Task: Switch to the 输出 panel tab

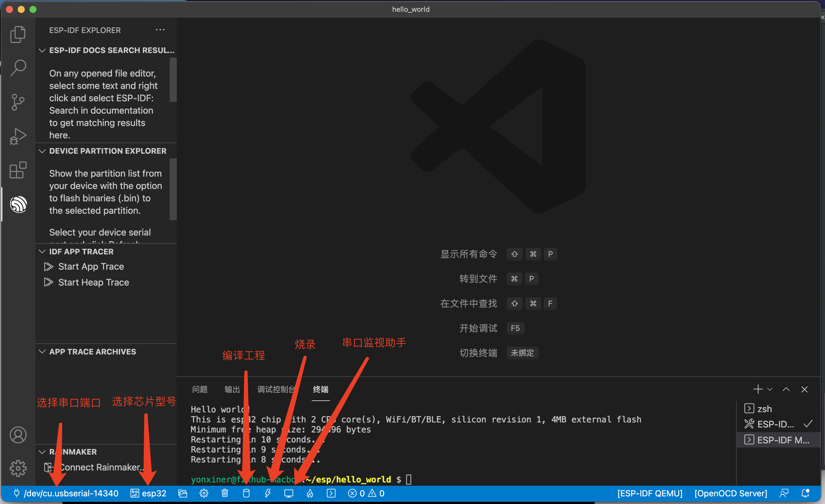Action: coord(232,389)
